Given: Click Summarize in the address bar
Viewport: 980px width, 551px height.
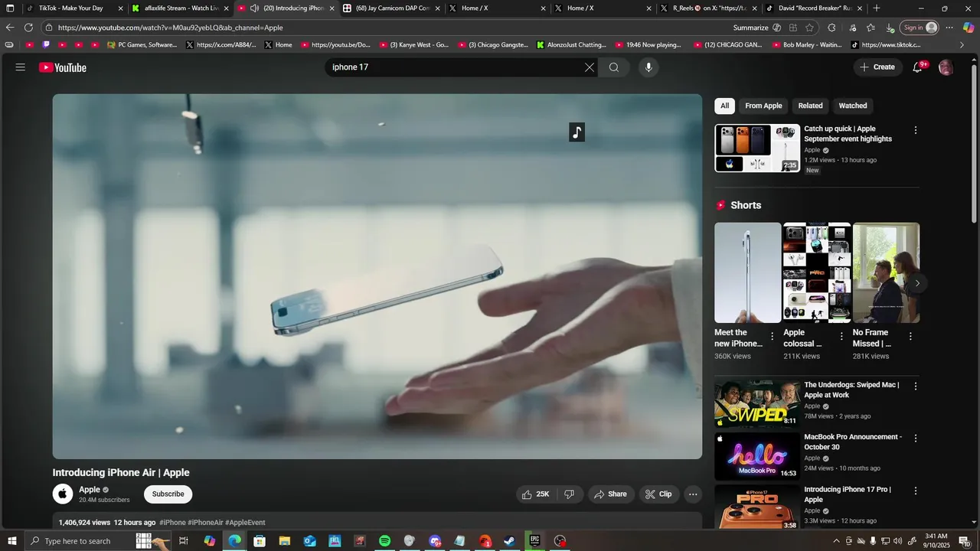Looking at the screenshot, I should [750, 28].
